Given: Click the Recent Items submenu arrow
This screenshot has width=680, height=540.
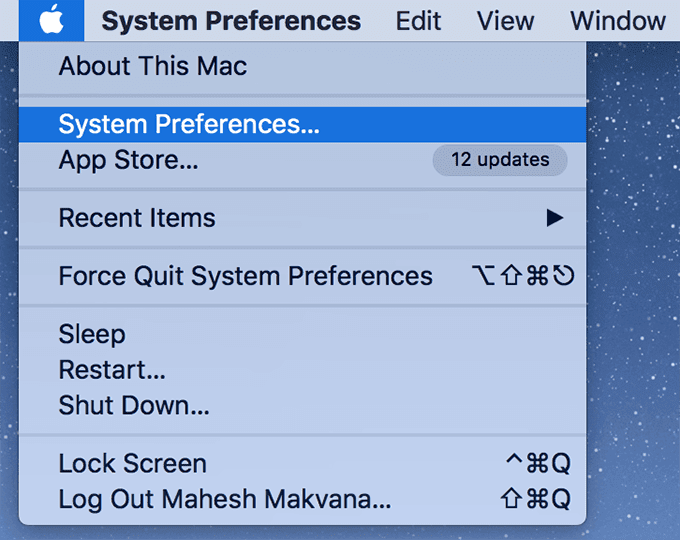Looking at the screenshot, I should [555, 218].
